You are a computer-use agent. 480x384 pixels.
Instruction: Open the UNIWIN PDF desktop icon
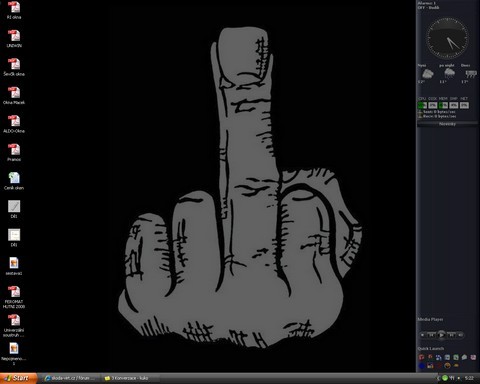pyautogui.click(x=14, y=38)
